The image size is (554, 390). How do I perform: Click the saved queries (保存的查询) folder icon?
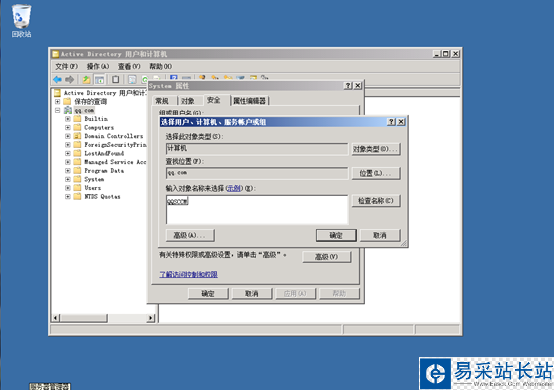click(67, 102)
